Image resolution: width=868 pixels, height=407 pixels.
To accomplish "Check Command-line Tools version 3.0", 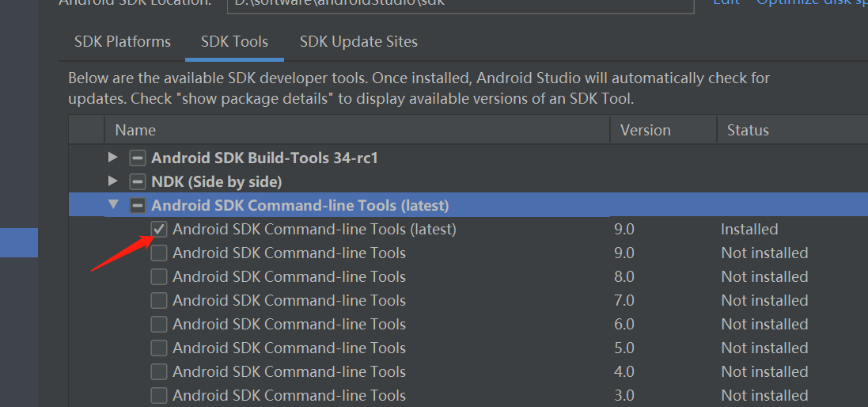I will tap(159, 395).
